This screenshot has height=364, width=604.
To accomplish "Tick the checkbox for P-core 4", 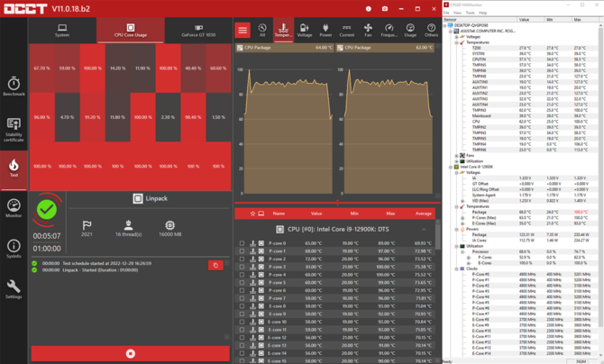I will coord(242,275).
